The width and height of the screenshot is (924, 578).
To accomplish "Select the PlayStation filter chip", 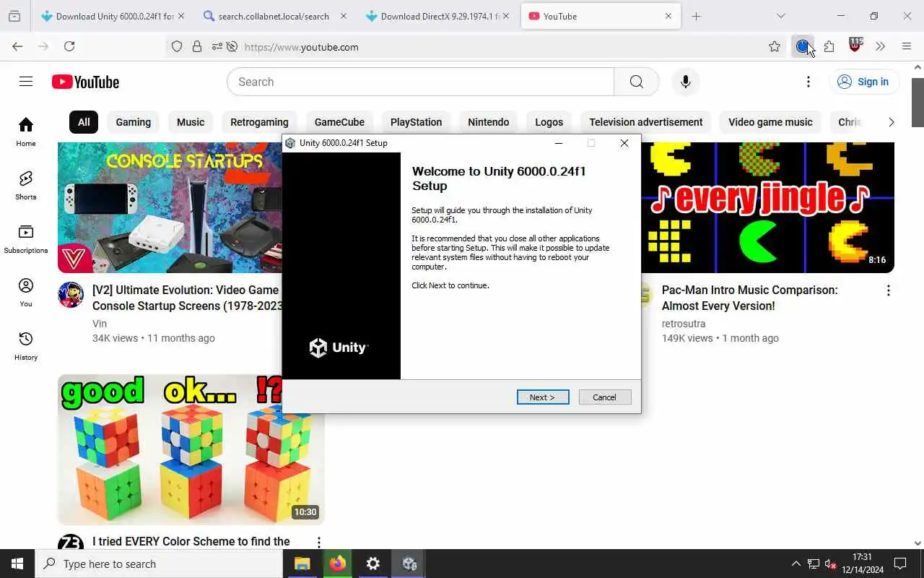I will (x=416, y=122).
